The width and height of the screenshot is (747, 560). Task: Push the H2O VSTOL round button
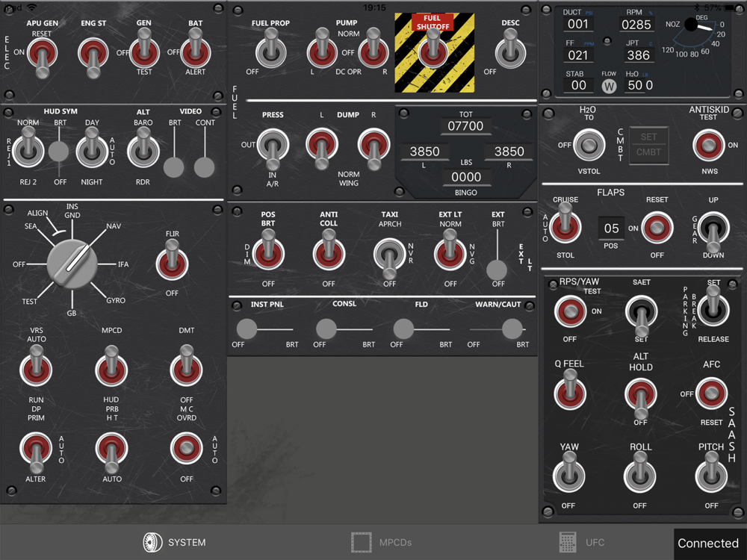589,145
